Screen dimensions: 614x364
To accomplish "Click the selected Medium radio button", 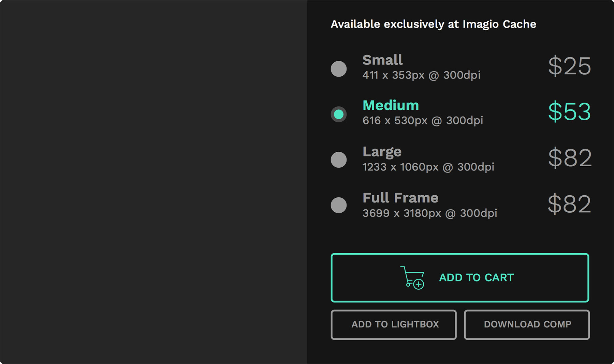I will pyautogui.click(x=339, y=114).
